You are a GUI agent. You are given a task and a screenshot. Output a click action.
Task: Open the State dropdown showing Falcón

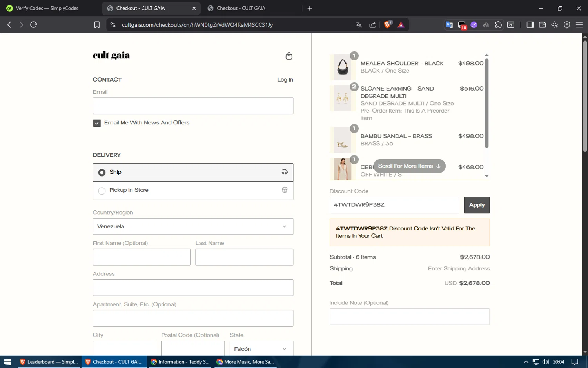tap(261, 348)
